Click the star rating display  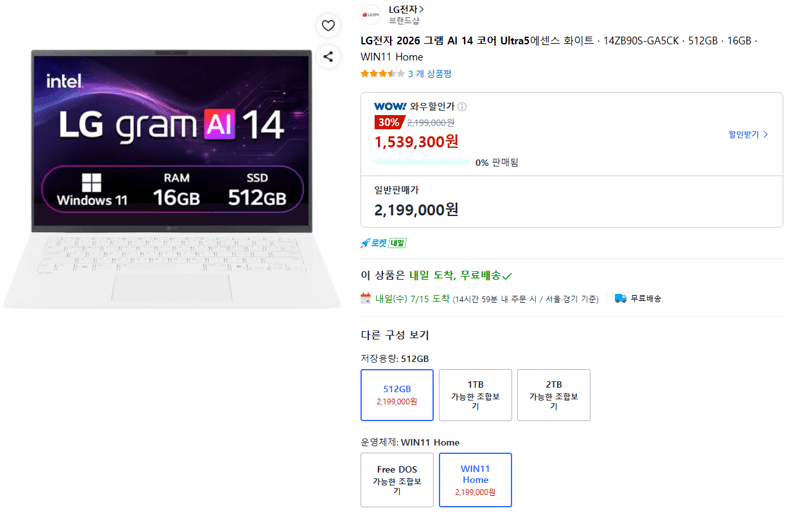click(382, 74)
